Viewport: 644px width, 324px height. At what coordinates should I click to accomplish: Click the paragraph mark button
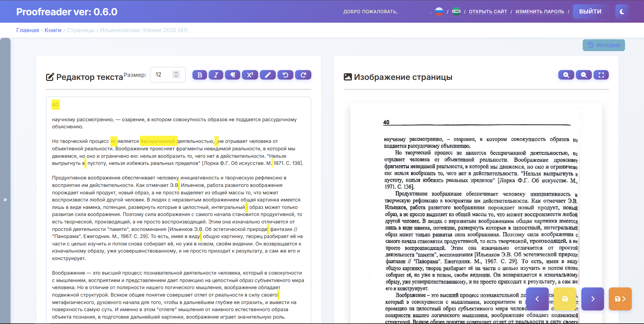click(x=233, y=75)
